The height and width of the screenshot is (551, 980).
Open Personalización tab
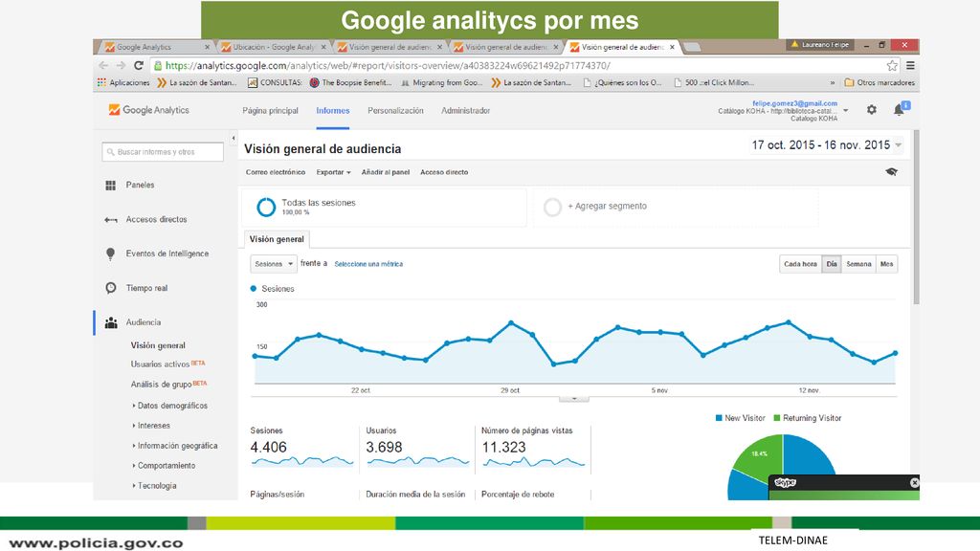[x=395, y=111]
